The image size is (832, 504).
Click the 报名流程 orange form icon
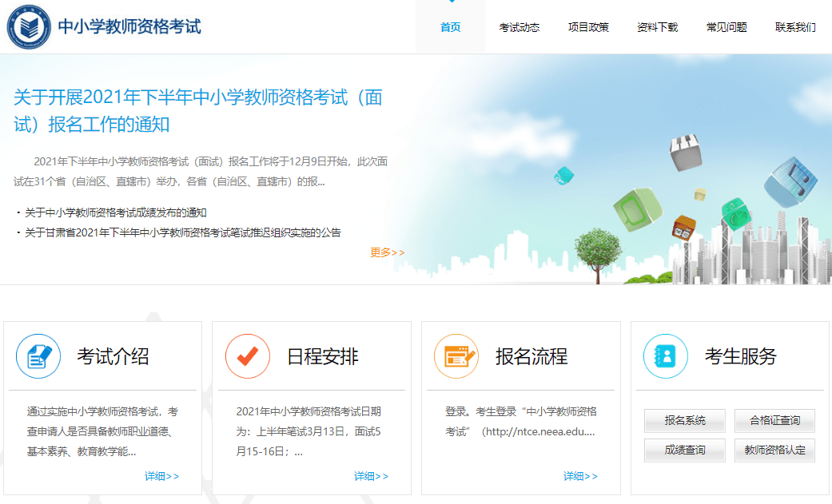(x=456, y=356)
